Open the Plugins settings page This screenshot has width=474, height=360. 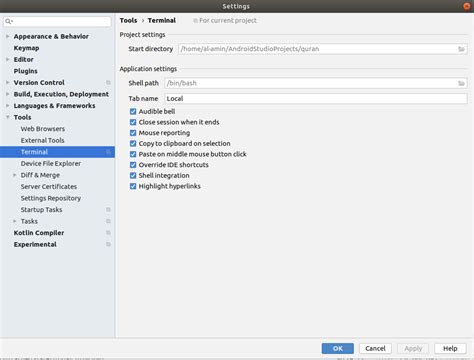[x=25, y=71]
